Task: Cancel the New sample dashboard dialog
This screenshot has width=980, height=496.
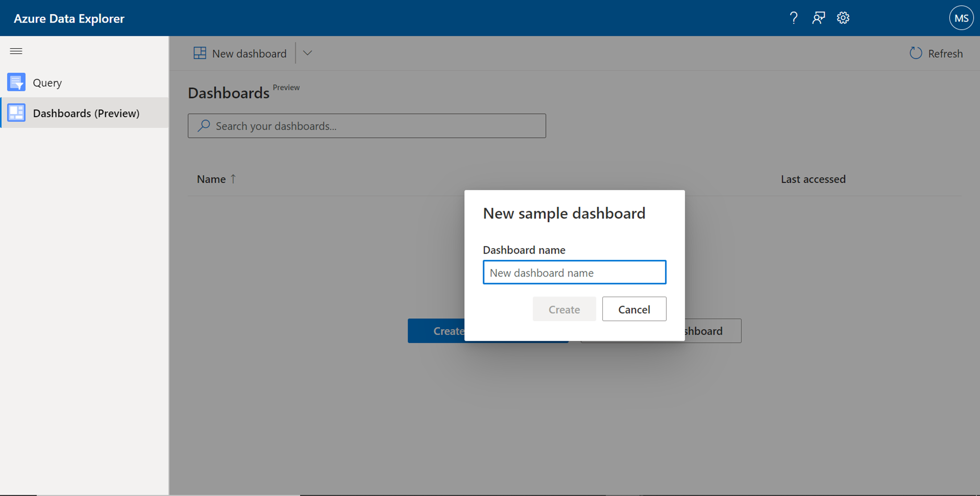Action: tap(634, 309)
